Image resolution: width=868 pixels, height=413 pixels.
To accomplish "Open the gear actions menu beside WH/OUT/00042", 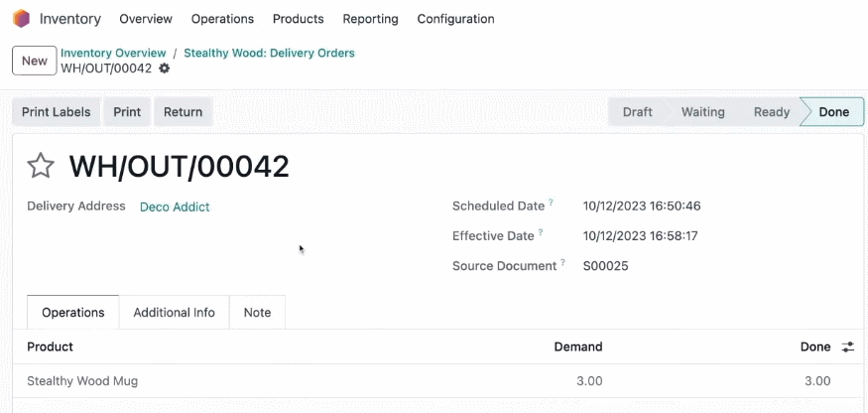I will [165, 69].
